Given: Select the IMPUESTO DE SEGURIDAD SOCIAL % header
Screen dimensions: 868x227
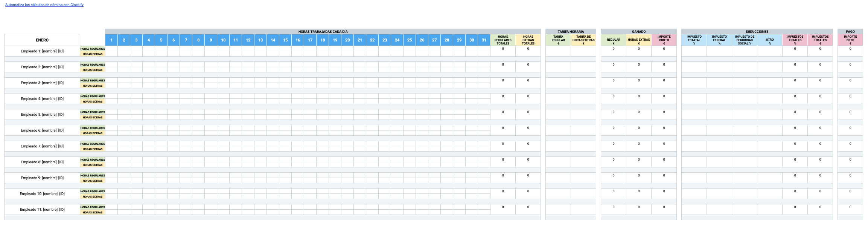Looking at the screenshot, I should (x=745, y=40).
